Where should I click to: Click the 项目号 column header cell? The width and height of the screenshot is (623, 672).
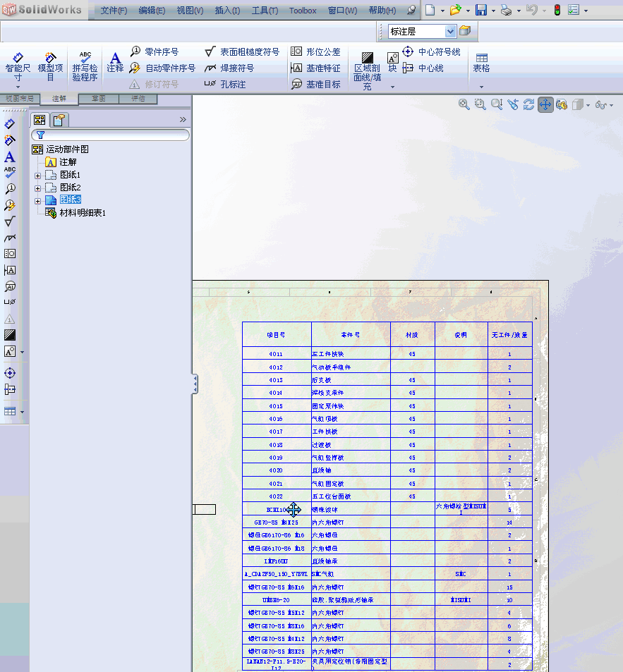click(x=277, y=335)
